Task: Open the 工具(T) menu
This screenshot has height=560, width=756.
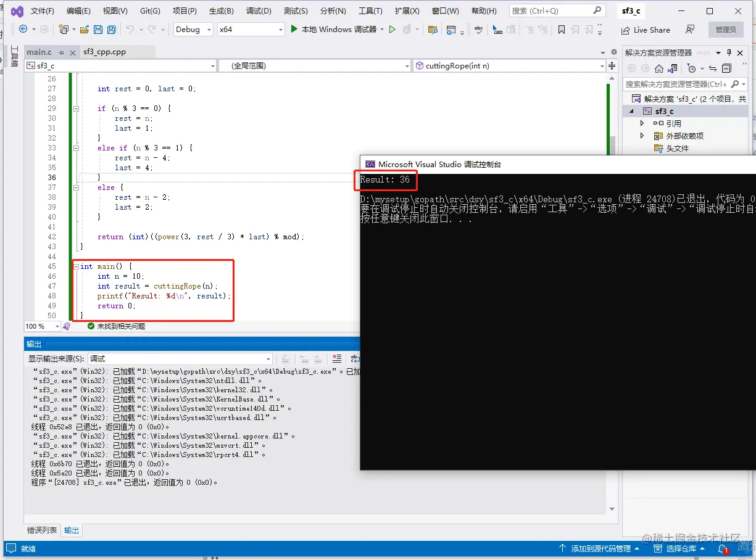Action: point(370,11)
